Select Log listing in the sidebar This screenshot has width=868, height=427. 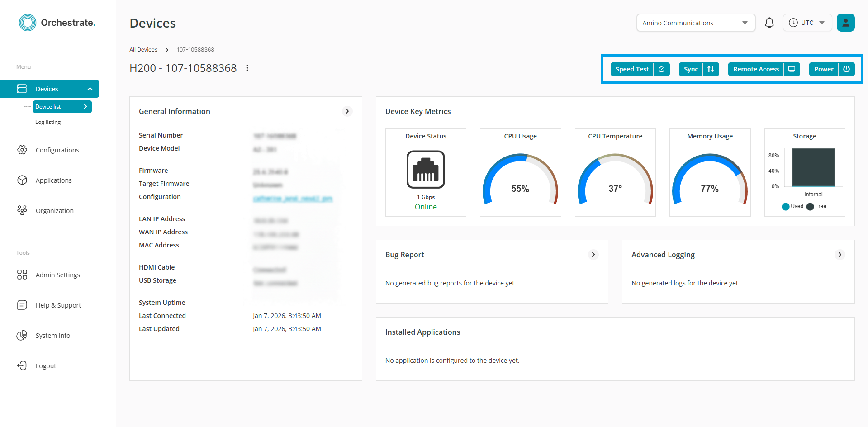click(x=48, y=122)
